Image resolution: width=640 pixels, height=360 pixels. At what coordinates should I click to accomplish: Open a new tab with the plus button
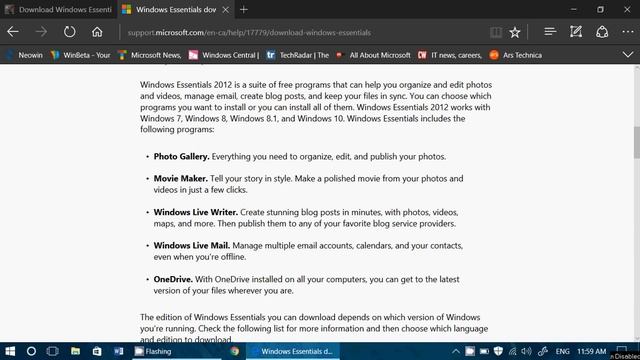[x=244, y=9]
